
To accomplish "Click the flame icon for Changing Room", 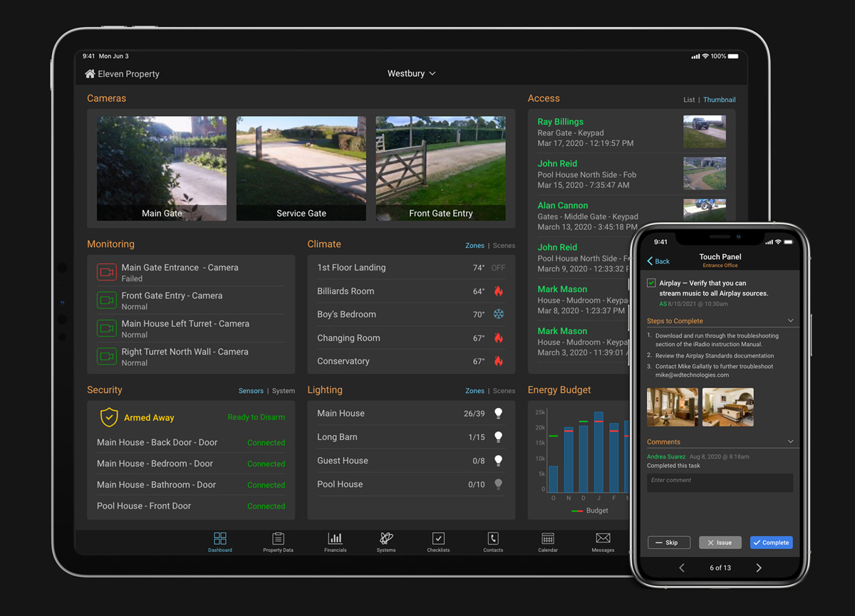I will pyautogui.click(x=499, y=338).
